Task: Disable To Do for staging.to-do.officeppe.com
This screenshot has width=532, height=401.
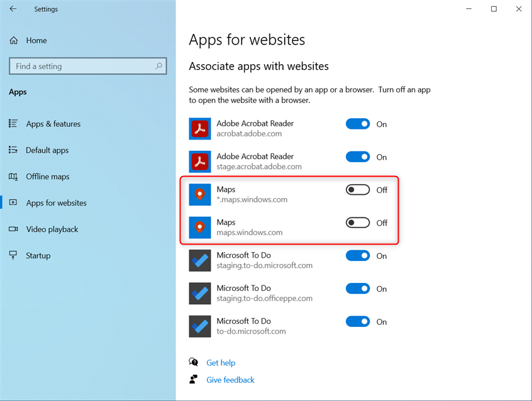Action: pyautogui.click(x=358, y=288)
